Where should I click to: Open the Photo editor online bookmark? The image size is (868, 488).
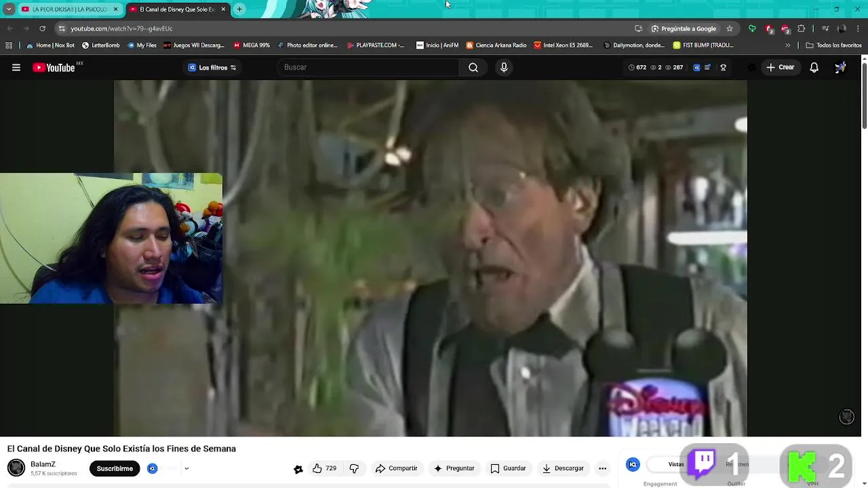tap(307, 45)
